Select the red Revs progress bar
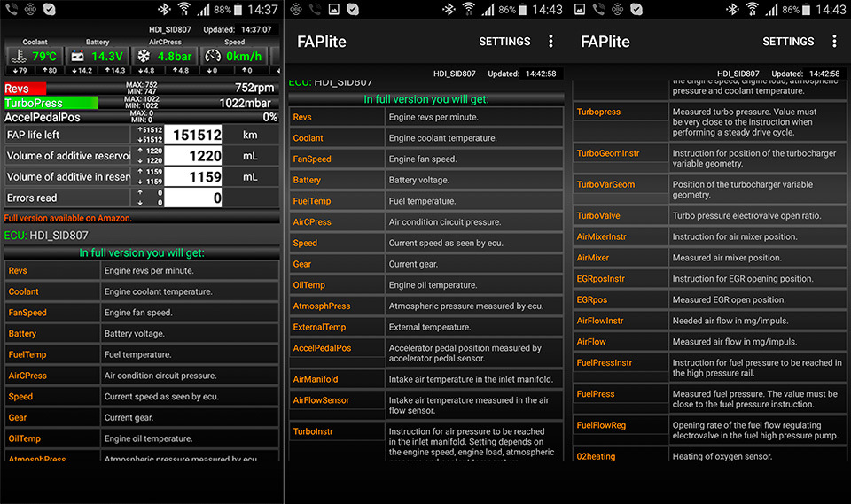 (x=25, y=89)
